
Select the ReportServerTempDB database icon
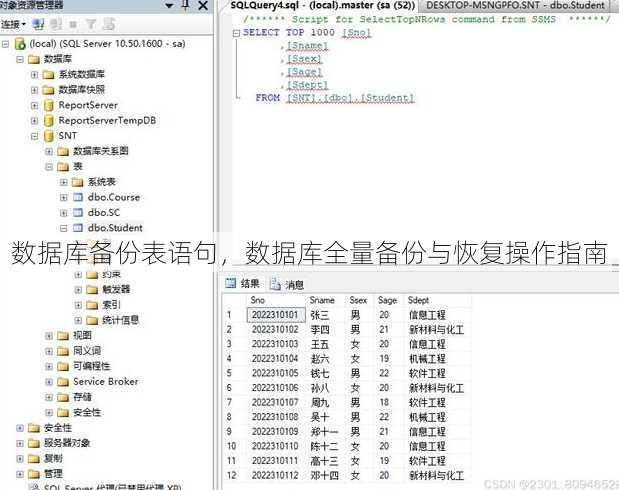coord(49,120)
